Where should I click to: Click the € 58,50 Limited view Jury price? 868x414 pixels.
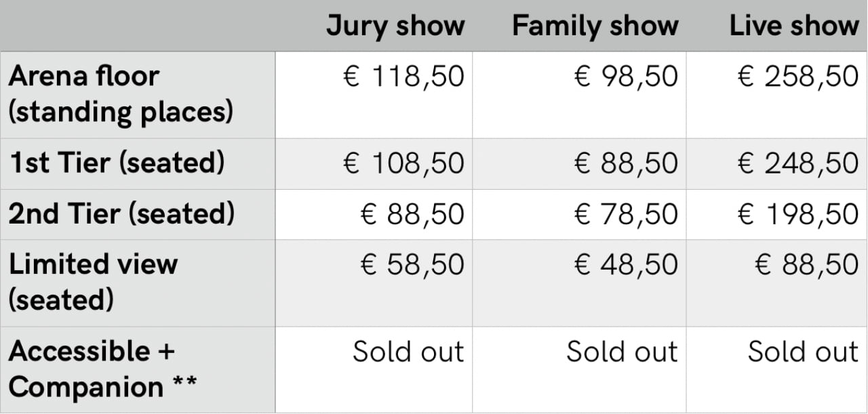(x=412, y=264)
